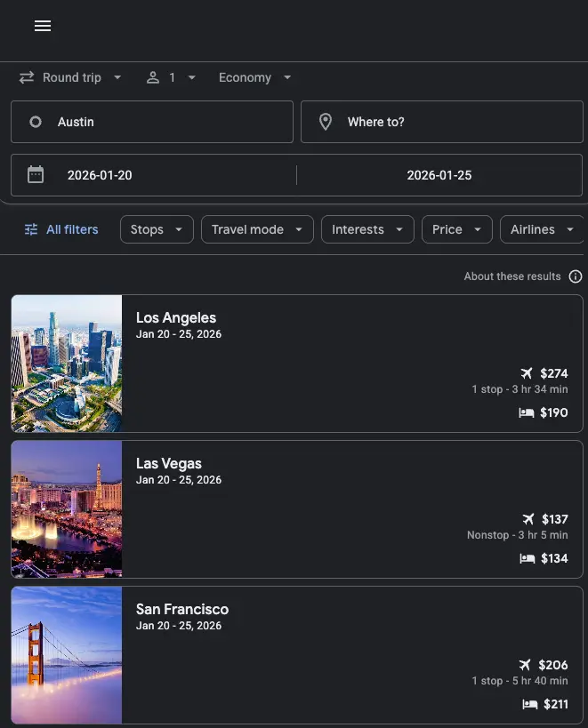
Task: Expand the Travel mode filter
Action: coord(257,229)
